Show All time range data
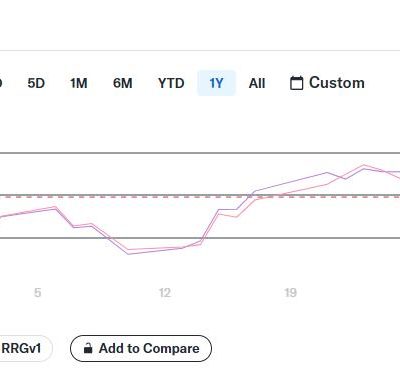 pos(257,83)
